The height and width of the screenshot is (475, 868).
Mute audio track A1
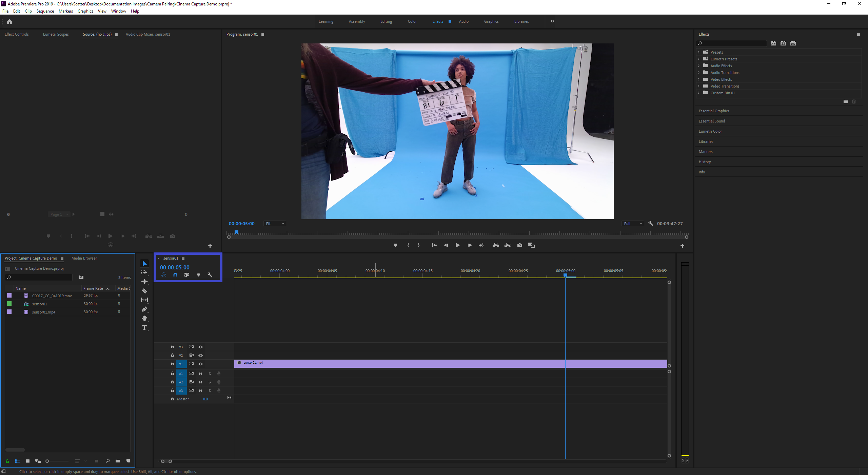[200, 374]
